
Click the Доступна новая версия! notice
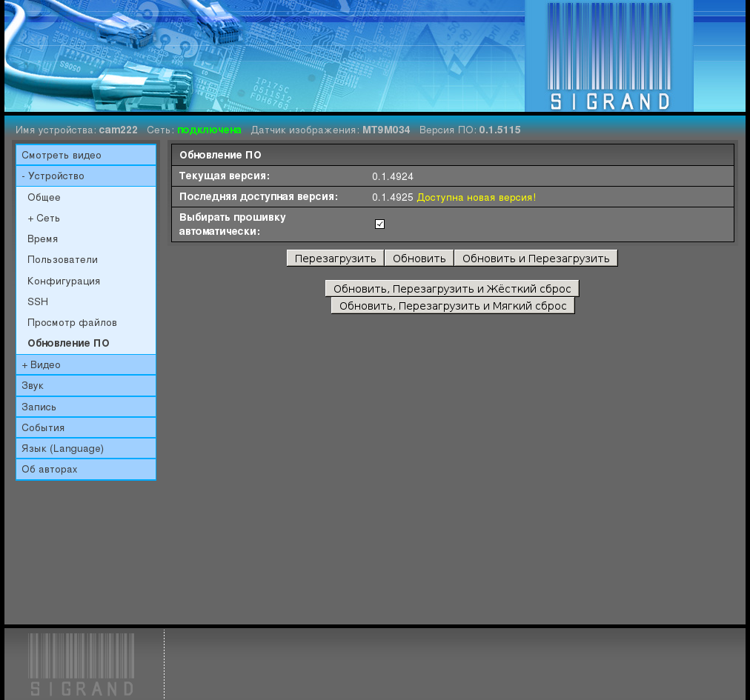(477, 197)
